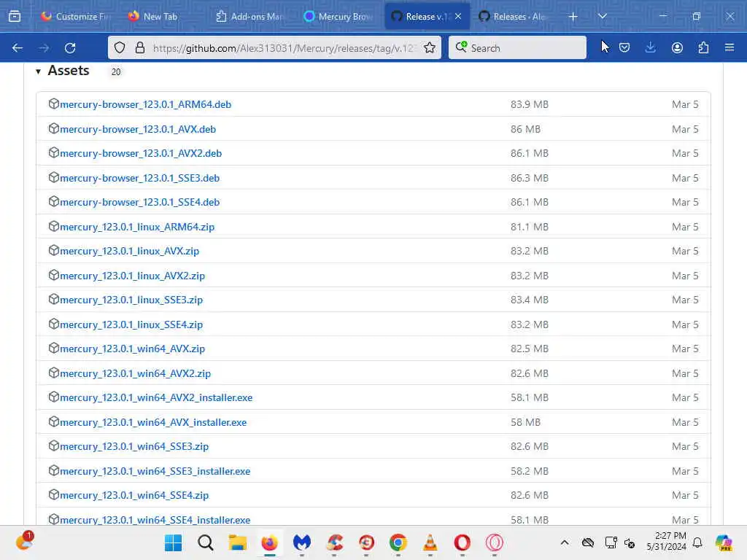View site security lock information
Image resolution: width=747 pixels, height=560 pixels.
click(139, 48)
